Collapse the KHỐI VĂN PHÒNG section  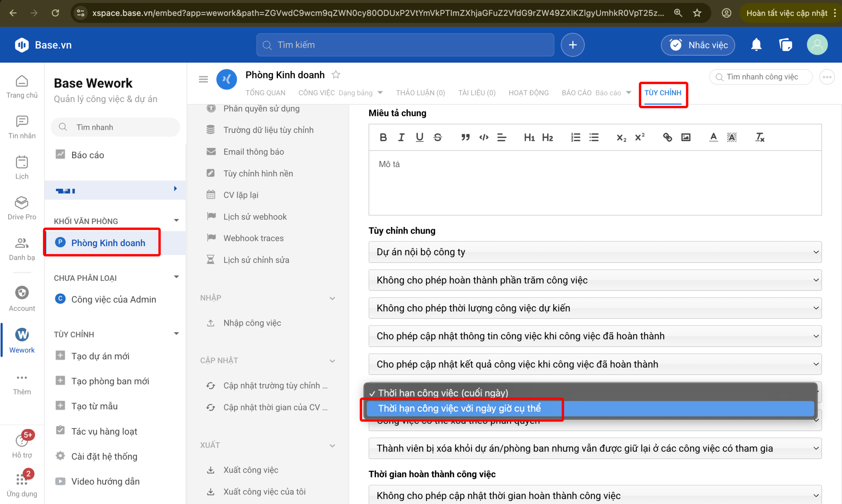click(x=176, y=221)
